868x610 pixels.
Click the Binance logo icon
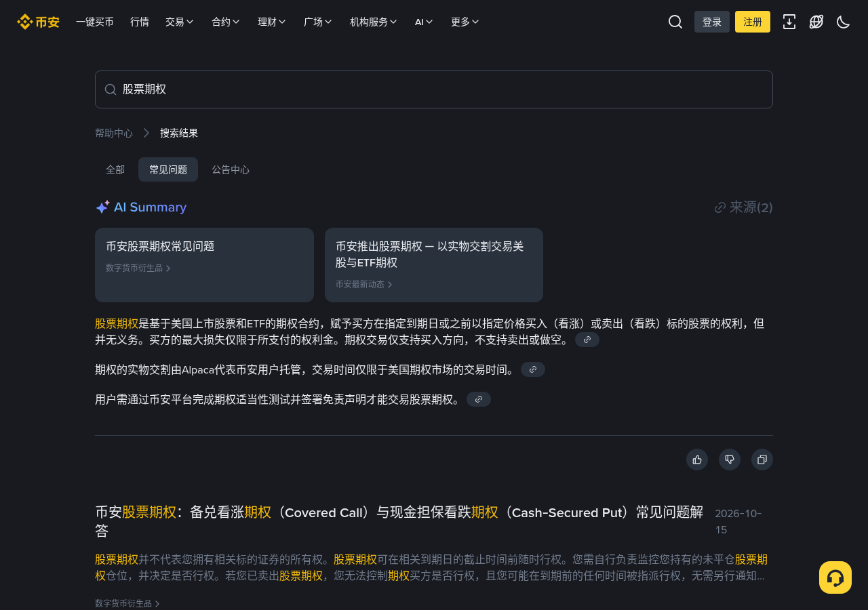(38, 22)
